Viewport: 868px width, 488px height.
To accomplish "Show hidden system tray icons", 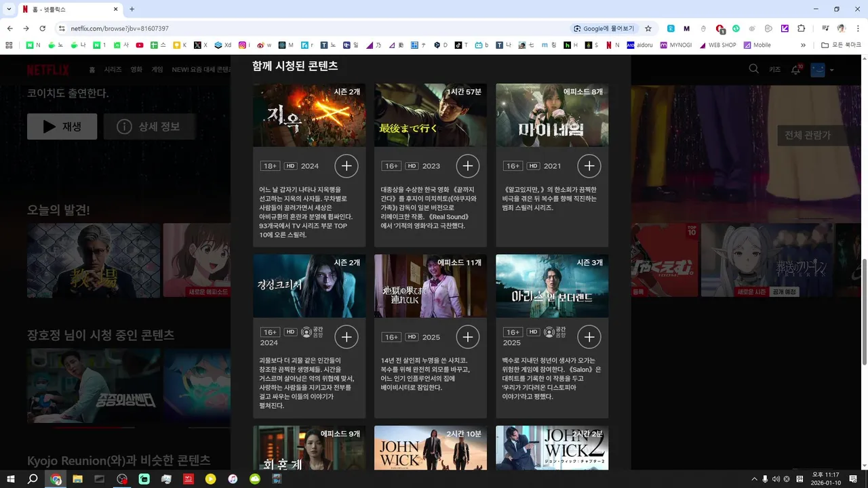I will tap(754, 479).
